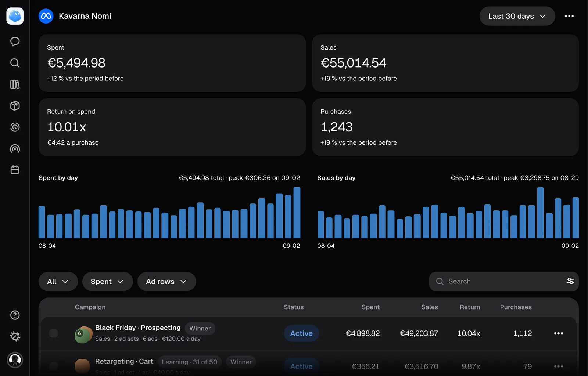Open the search icon in sidebar

point(15,63)
